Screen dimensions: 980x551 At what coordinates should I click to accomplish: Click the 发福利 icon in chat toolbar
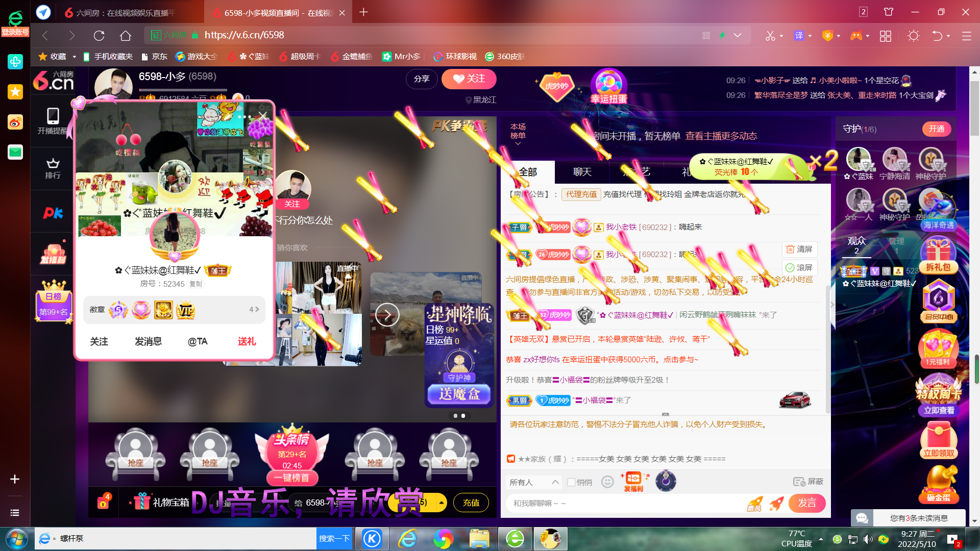pyautogui.click(x=633, y=482)
